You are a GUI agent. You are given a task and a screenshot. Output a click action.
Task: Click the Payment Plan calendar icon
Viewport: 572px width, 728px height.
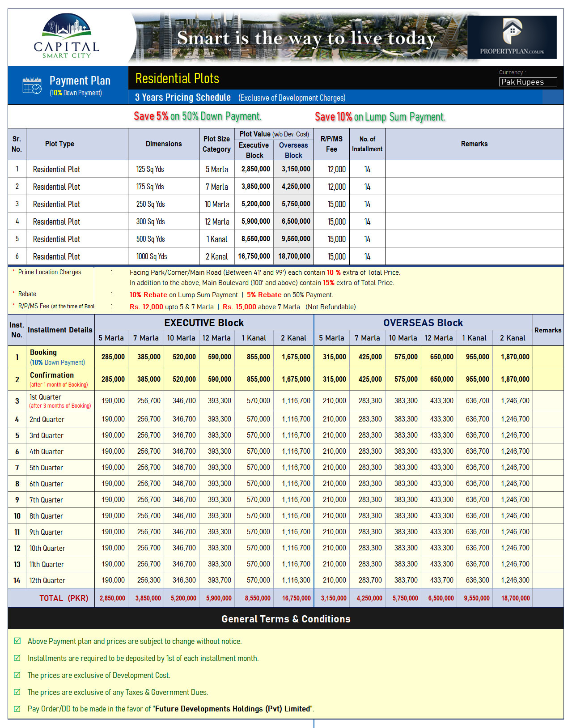click(x=32, y=85)
